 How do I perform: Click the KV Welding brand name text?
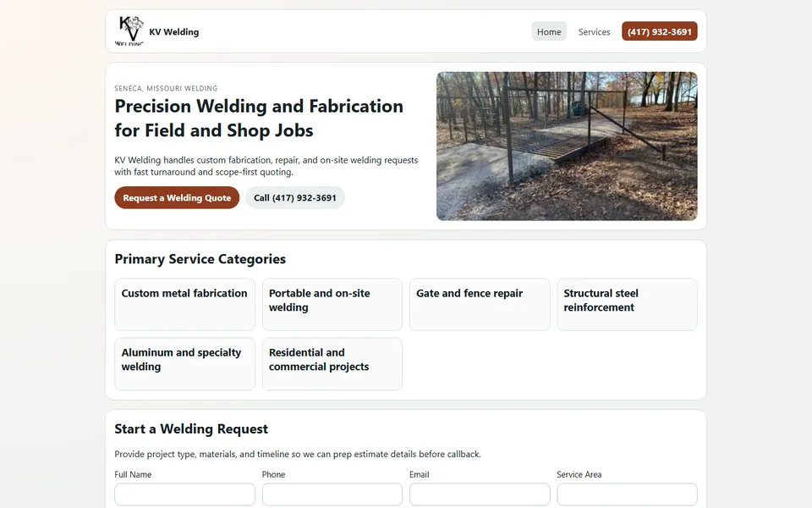174,31
